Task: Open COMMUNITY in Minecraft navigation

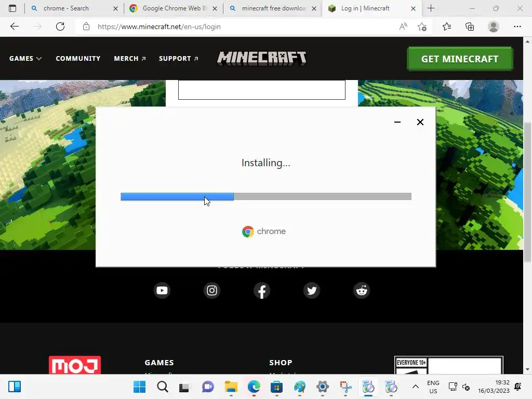Action: [x=78, y=58]
